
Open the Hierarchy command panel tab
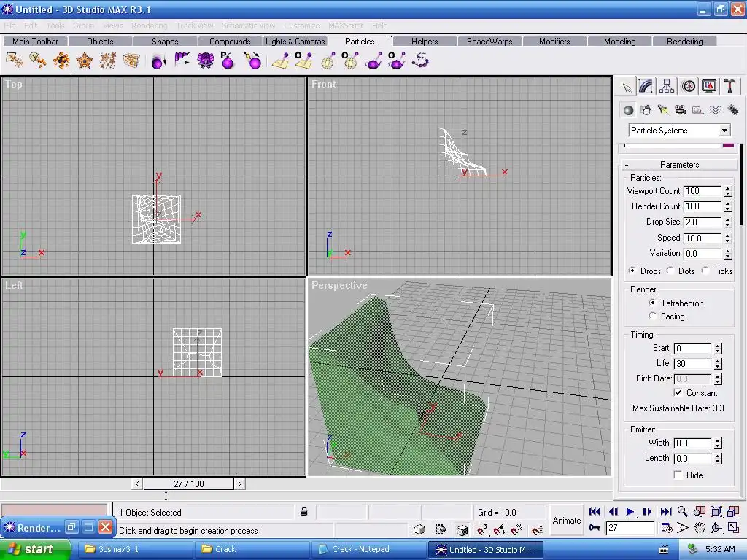point(667,87)
